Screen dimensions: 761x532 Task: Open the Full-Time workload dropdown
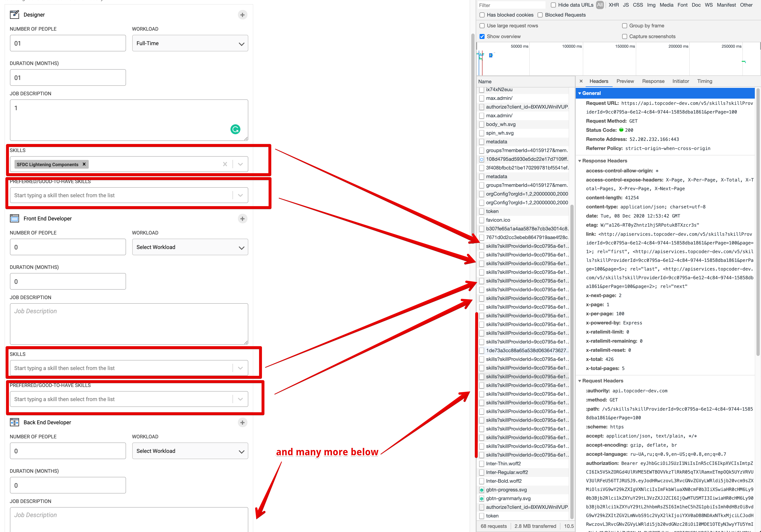pyautogui.click(x=190, y=43)
